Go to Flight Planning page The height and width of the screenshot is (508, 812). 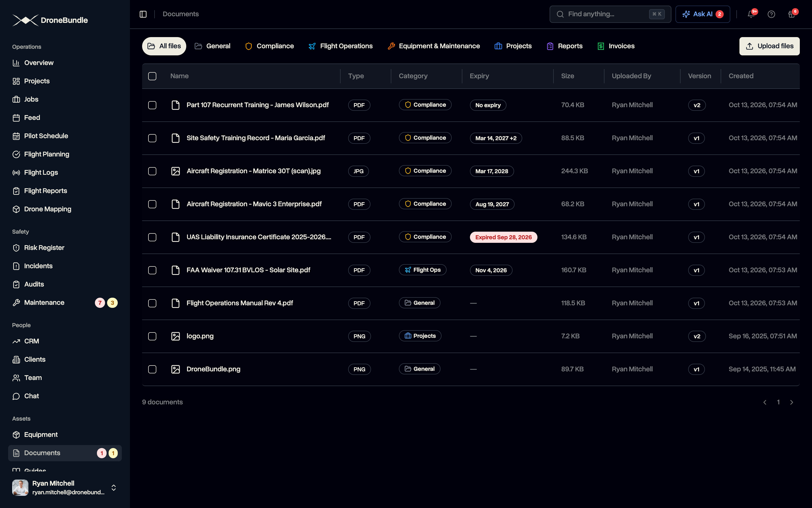click(x=65, y=154)
